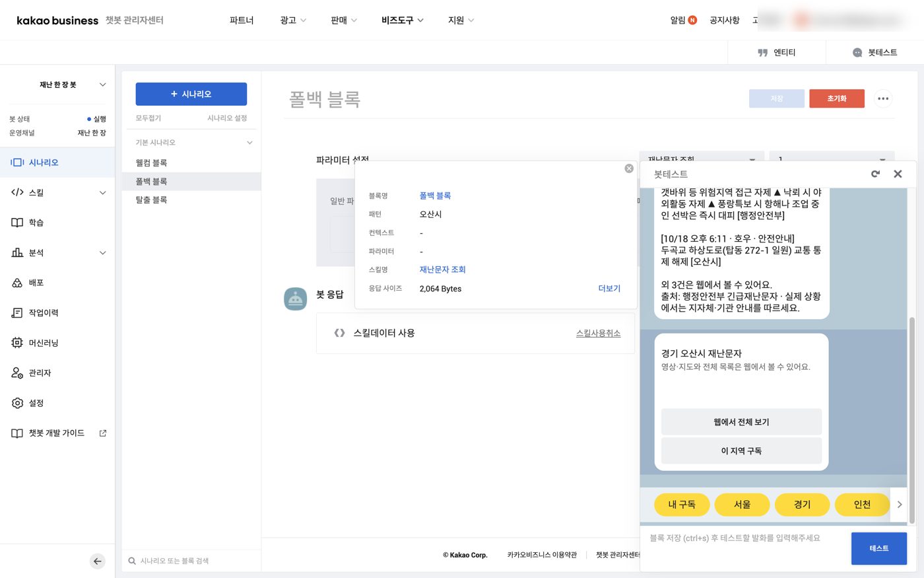Image resolution: width=924 pixels, height=578 pixels.
Task: Click the 응답 사이즈 value 2,064 Bytes
Action: click(x=441, y=289)
